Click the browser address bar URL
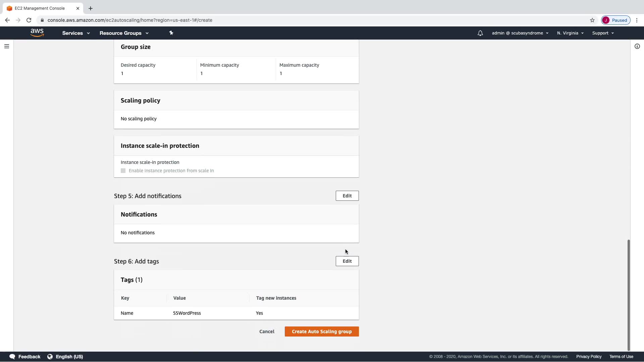644x362 pixels. click(130, 20)
